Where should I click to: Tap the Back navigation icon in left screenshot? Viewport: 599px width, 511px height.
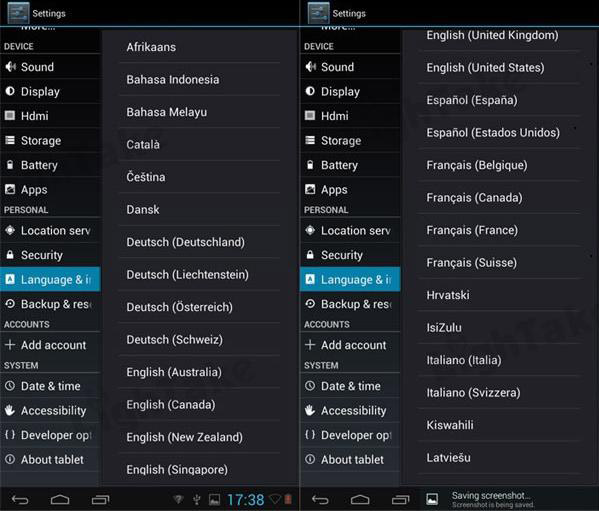coord(20,500)
